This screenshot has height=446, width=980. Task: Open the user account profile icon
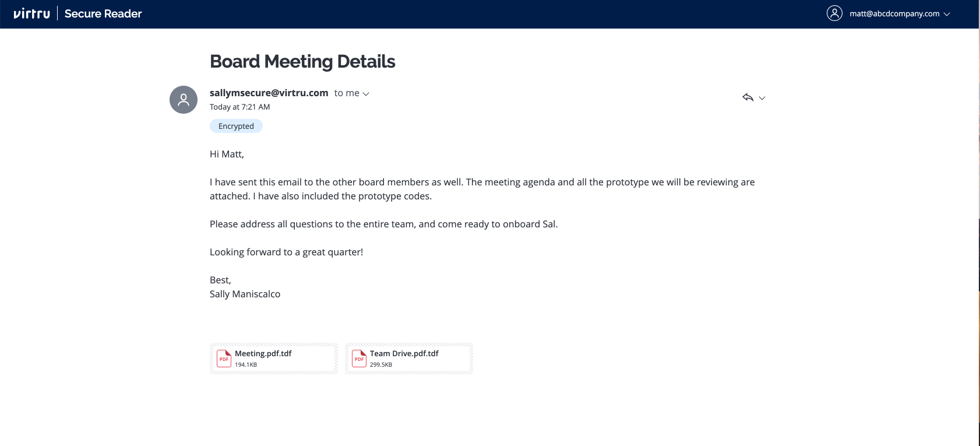tap(834, 13)
